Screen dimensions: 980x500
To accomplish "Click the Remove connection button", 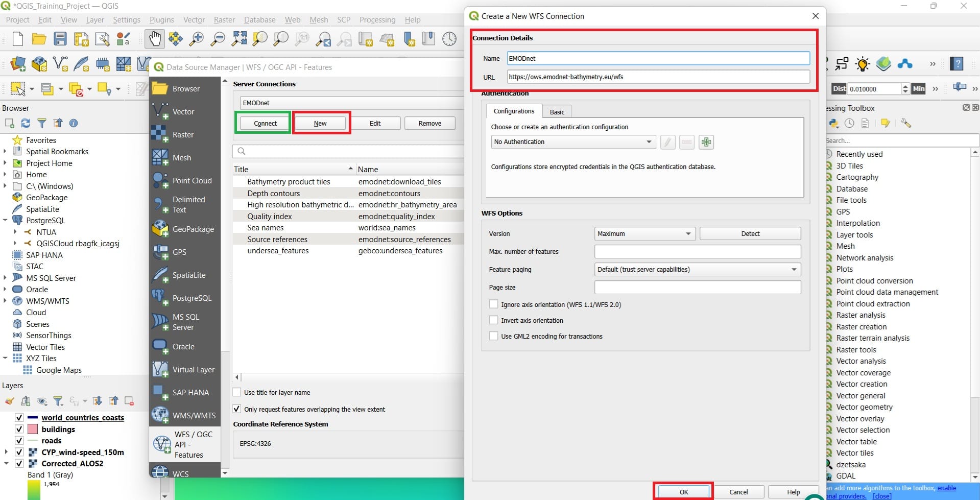I will [430, 123].
